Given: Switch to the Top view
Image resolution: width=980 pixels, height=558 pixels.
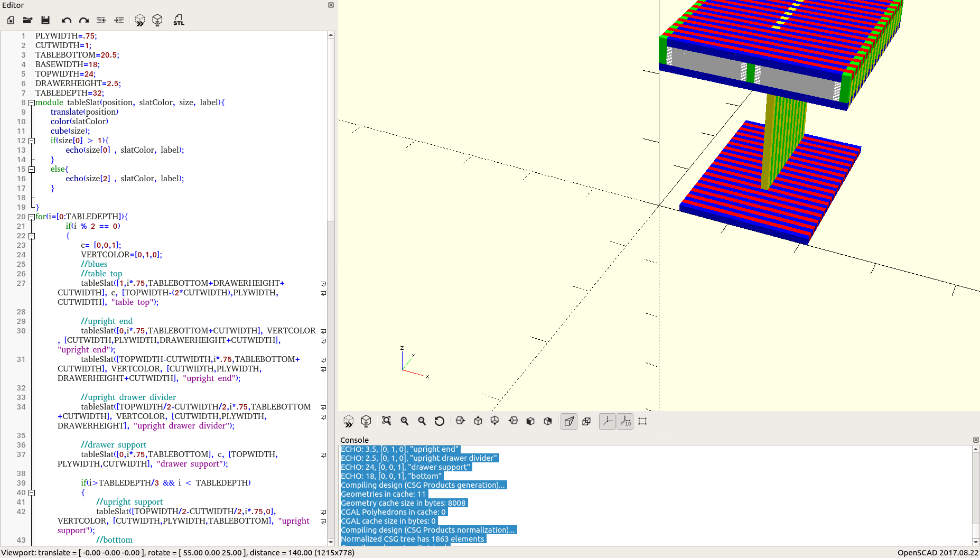Looking at the screenshot, I should (478, 421).
